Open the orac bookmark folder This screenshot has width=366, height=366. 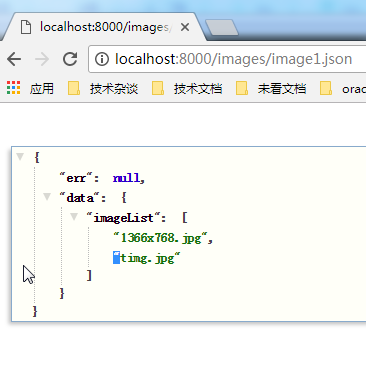(x=343, y=89)
